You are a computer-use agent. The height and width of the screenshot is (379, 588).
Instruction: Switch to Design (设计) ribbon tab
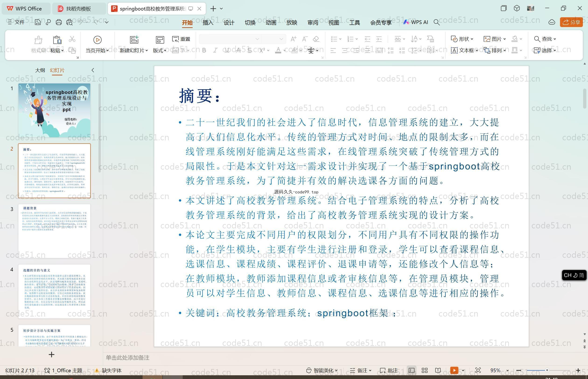pyautogui.click(x=229, y=22)
